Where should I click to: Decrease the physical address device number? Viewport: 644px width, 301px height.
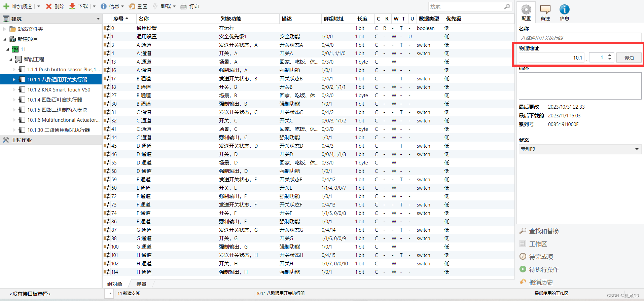click(x=610, y=59)
